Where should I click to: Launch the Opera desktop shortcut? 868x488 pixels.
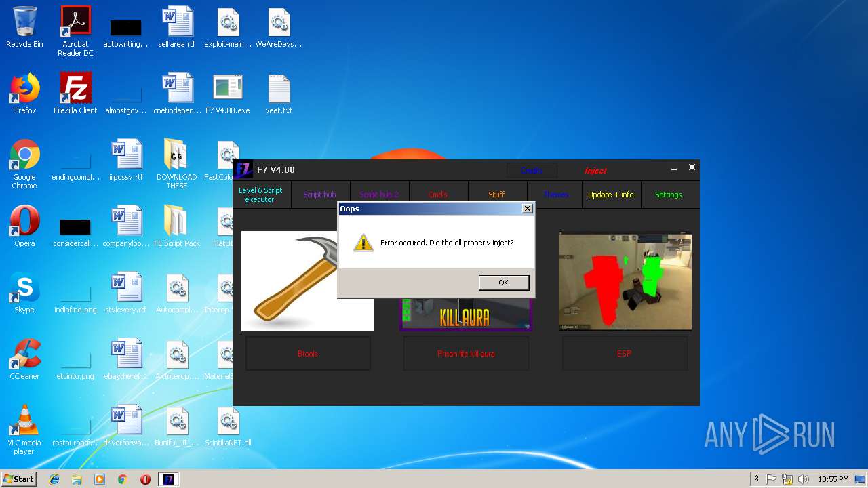pyautogui.click(x=24, y=227)
